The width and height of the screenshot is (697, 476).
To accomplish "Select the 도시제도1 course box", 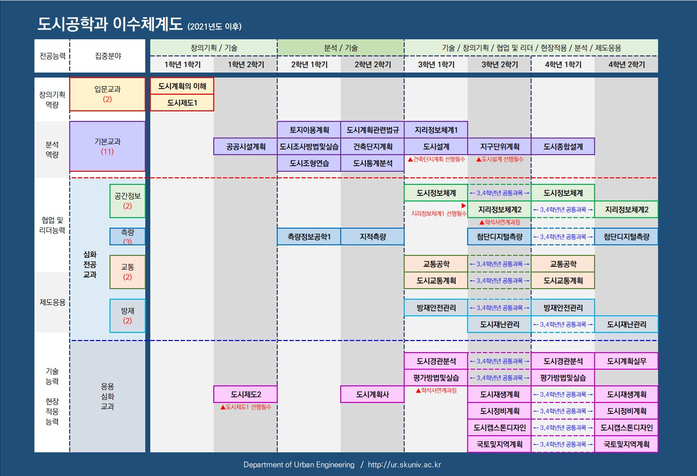I will point(182,102).
